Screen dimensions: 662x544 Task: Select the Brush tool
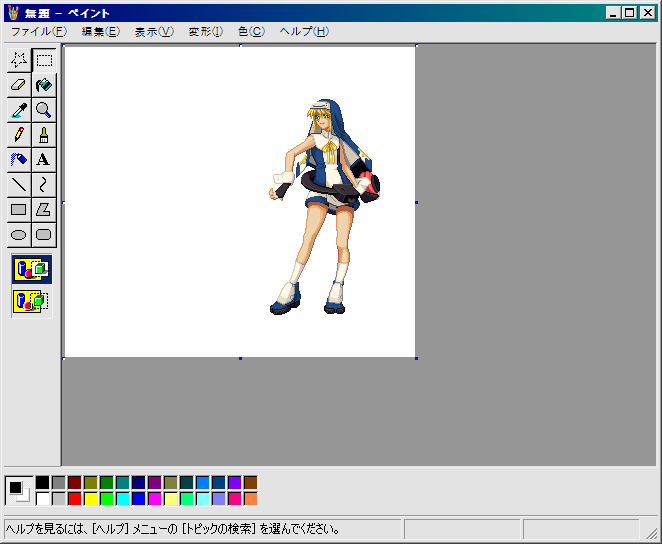pyautogui.click(x=44, y=135)
